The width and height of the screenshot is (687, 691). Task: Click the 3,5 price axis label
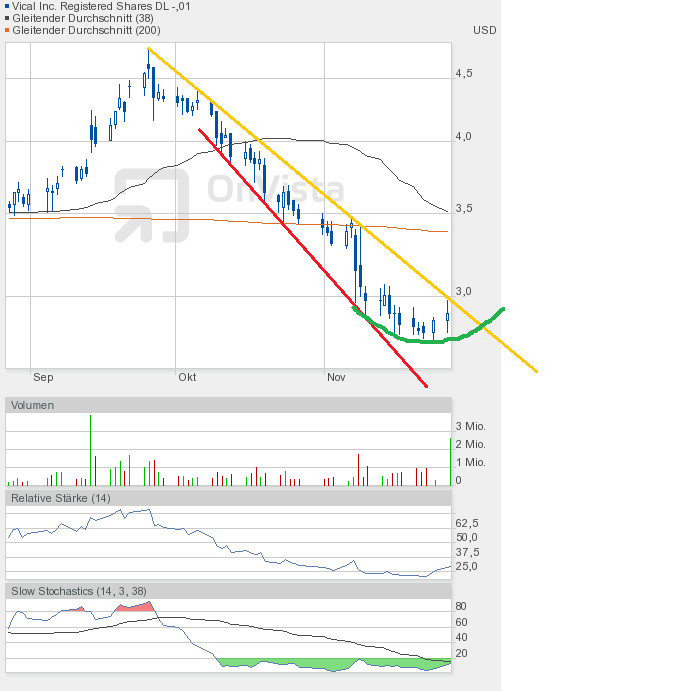[x=464, y=208]
